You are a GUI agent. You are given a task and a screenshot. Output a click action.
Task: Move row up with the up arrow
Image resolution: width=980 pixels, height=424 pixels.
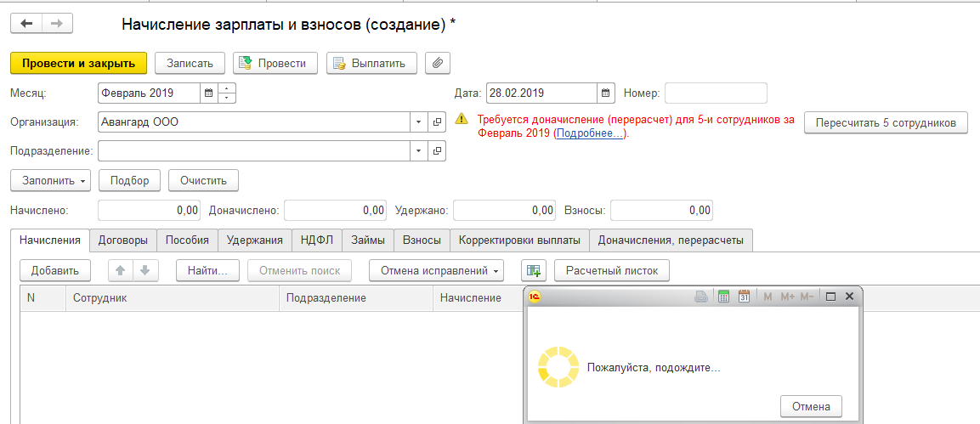click(122, 271)
